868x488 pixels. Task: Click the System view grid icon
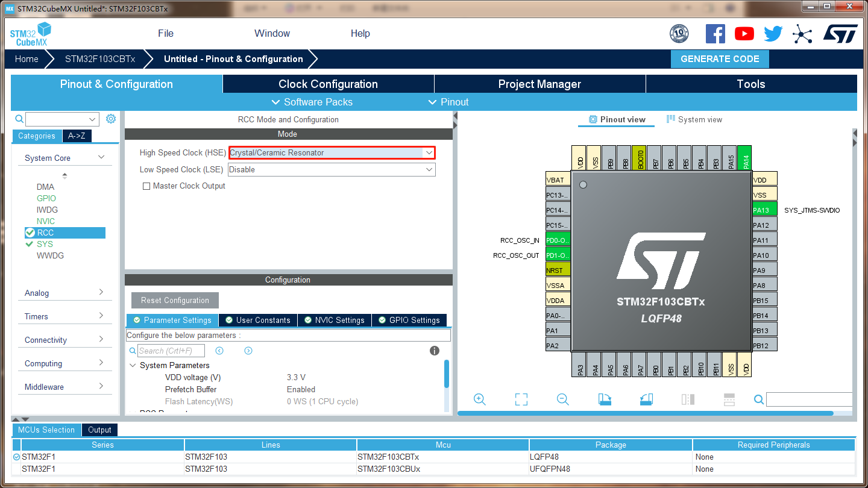point(671,119)
